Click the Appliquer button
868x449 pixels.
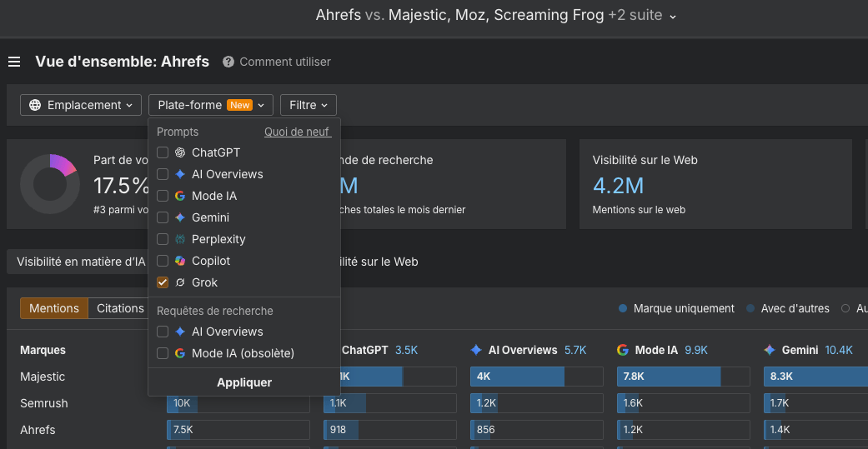point(244,382)
